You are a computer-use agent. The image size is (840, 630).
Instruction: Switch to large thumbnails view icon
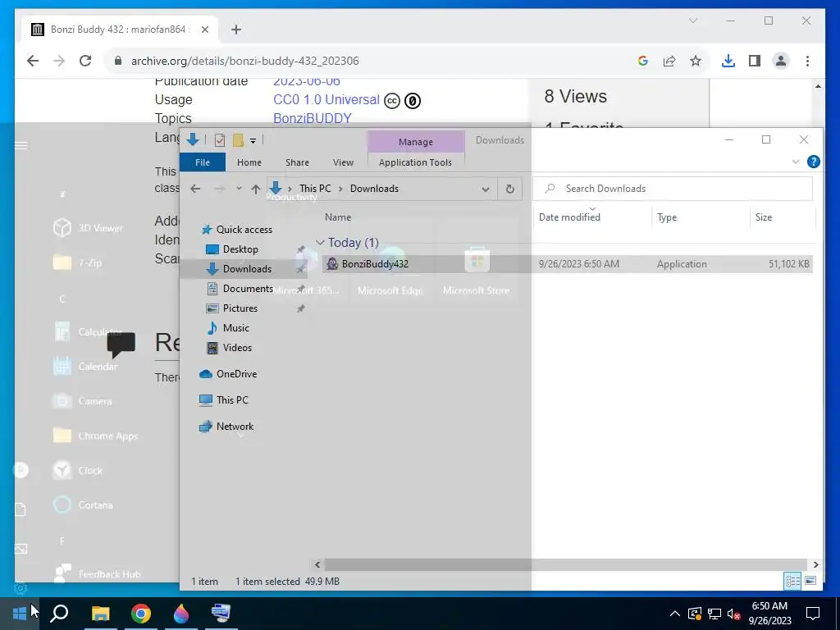810,581
